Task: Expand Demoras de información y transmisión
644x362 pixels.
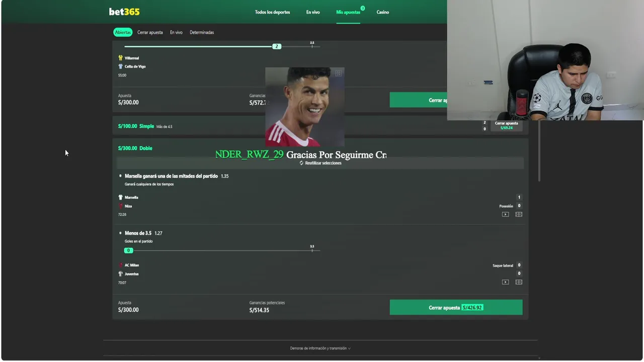Action: tap(320, 348)
